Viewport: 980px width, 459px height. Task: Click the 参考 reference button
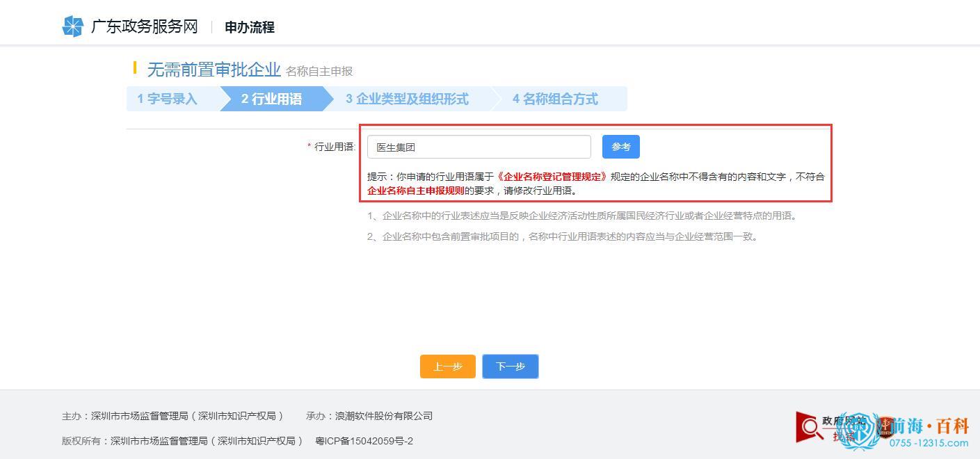point(620,146)
